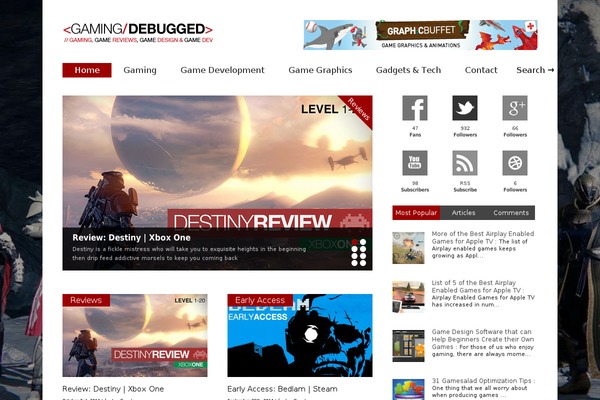
Task: Click thumbnail for More of the Best Airplay post
Action: 408,248
